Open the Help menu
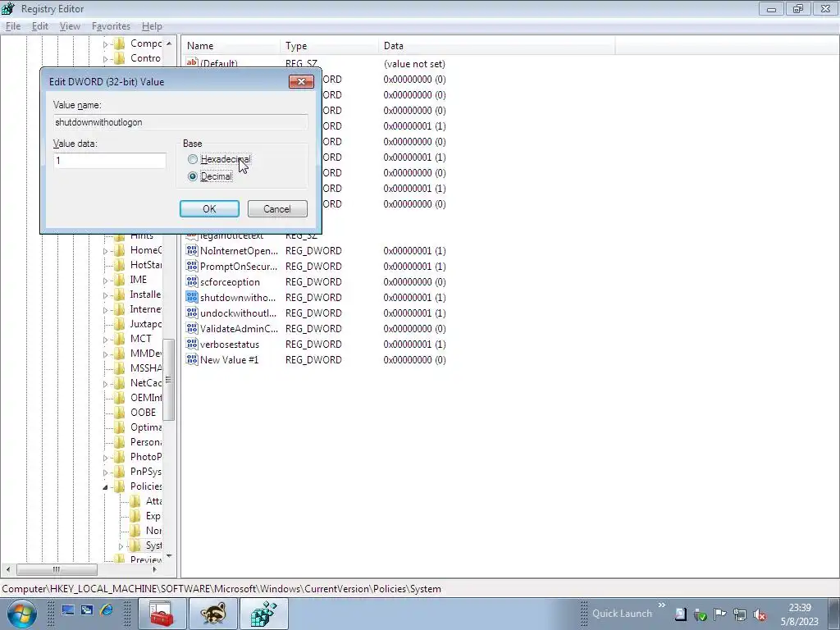This screenshot has width=840, height=630. click(152, 26)
